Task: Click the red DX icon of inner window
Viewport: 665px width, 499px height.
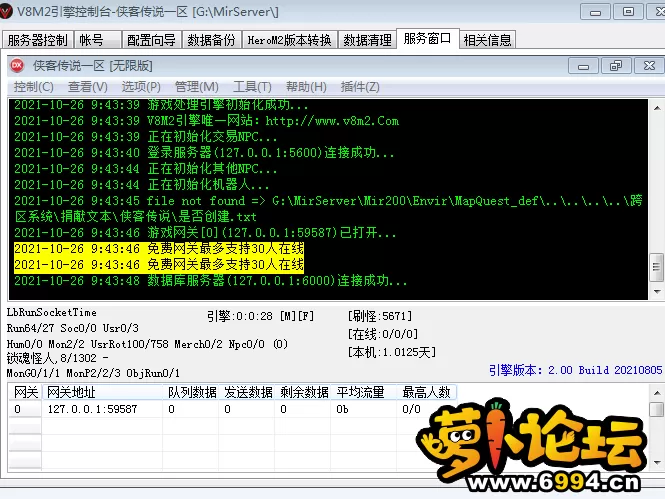Action: [x=17, y=65]
